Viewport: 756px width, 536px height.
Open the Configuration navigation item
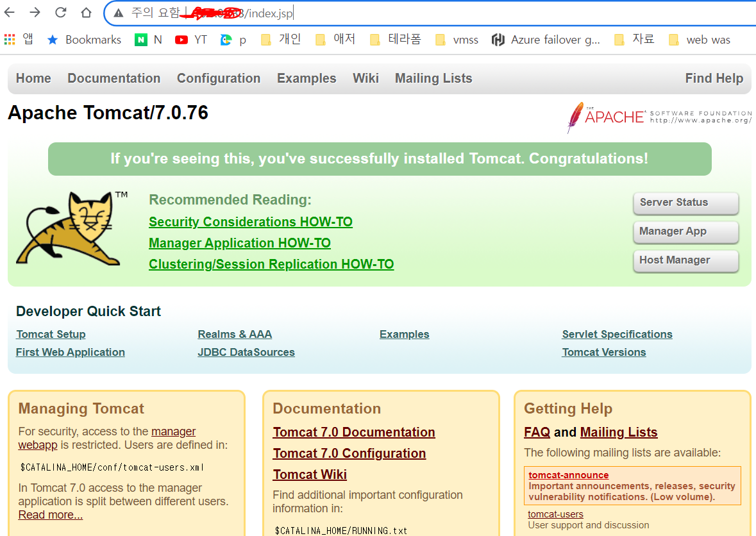219,78
